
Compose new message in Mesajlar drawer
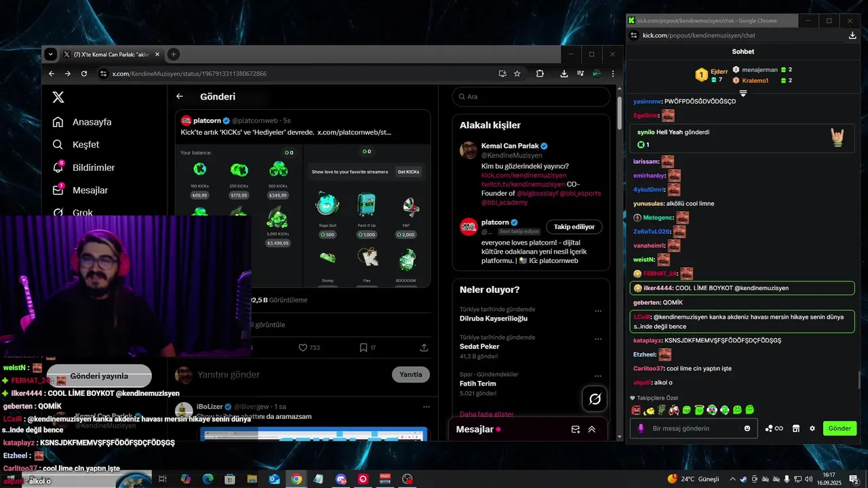coord(576,429)
